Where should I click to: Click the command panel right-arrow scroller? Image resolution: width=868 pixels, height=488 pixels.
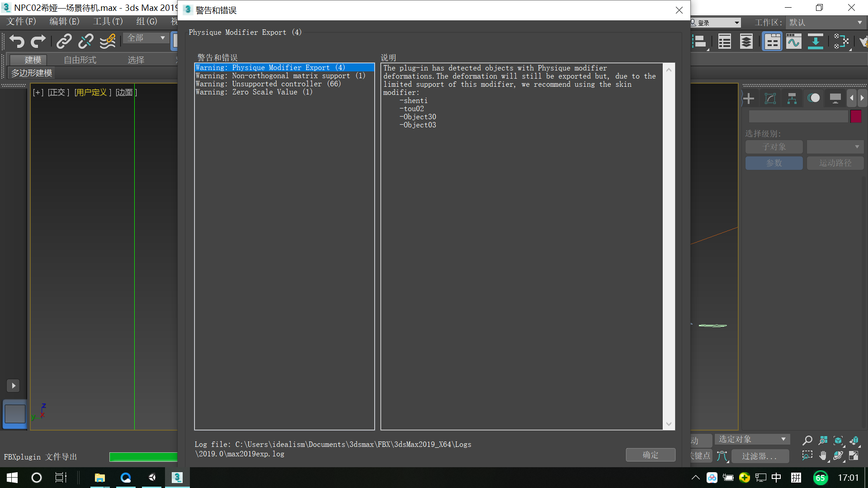[862, 98]
